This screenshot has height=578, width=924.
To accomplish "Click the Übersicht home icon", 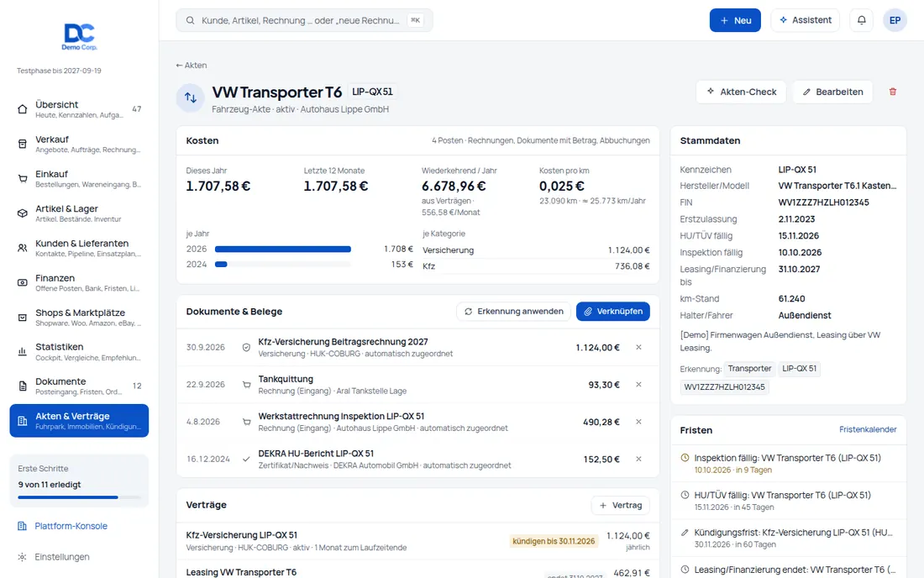I will (23, 109).
